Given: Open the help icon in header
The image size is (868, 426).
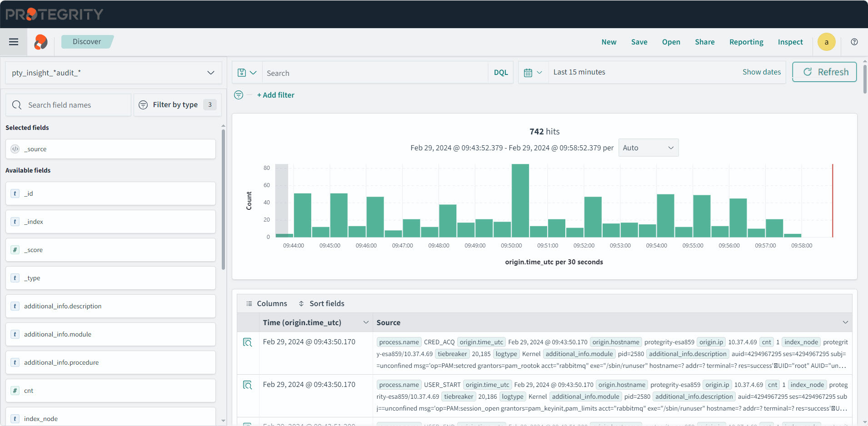Looking at the screenshot, I should tap(854, 42).
